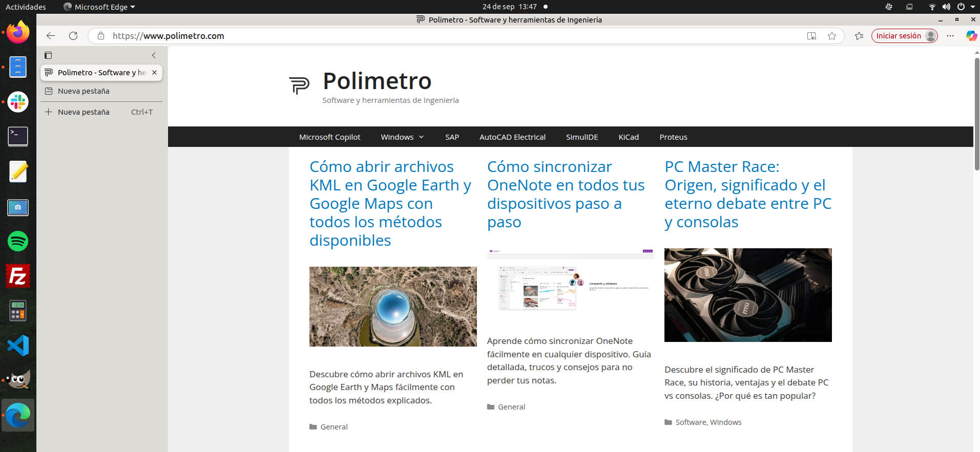Click the OneNote screenshot thumbnail

click(x=570, y=281)
